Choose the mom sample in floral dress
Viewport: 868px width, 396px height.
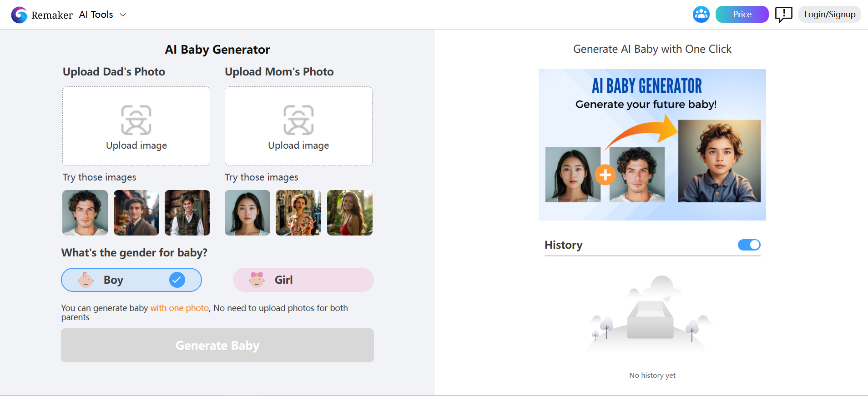click(x=298, y=213)
